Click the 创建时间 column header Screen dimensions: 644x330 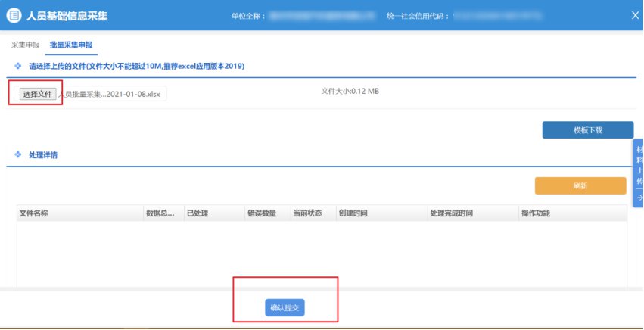click(353, 213)
